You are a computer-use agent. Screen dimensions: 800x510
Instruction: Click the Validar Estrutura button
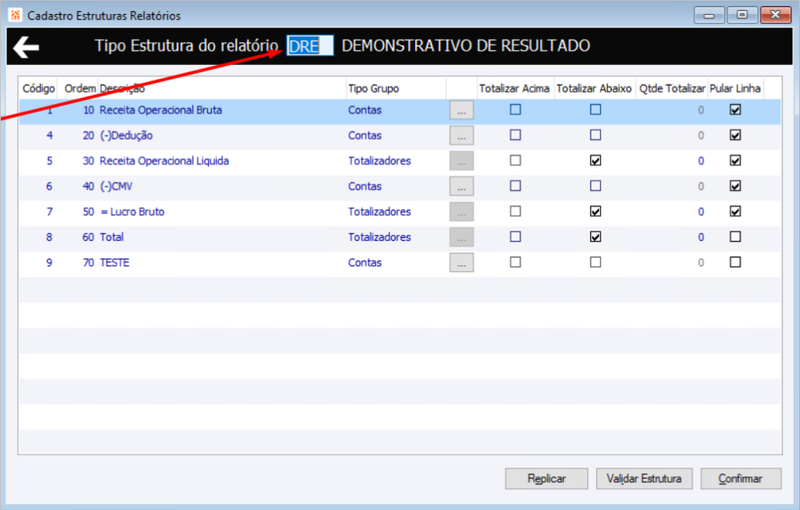(644, 479)
